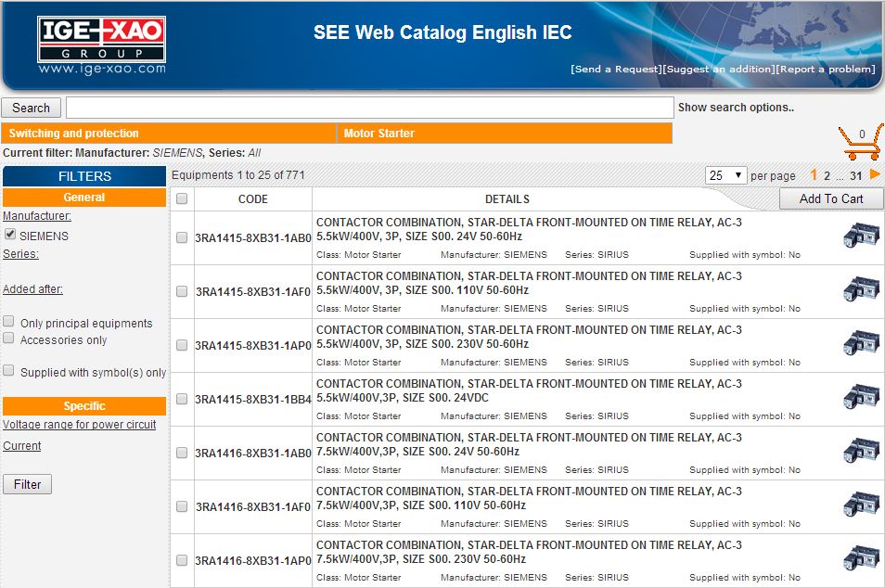This screenshot has width=885, height=588.
Task: Click the www.ige-xao.com website address
Action: tap(102, 69)
